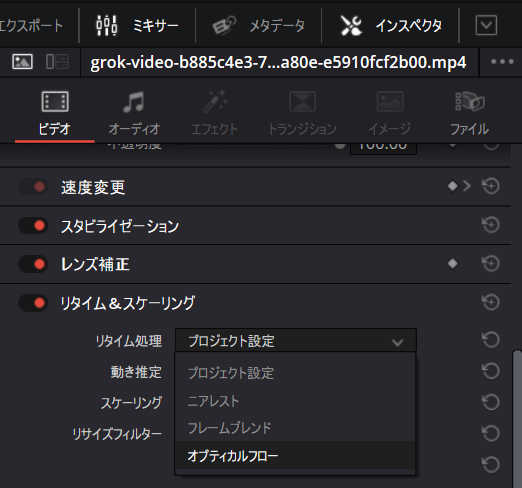The height and width of the screenshot is (488, 522).
Task: Select プロジェクト設定 from the dropdown list
Action: coord(295,373)
